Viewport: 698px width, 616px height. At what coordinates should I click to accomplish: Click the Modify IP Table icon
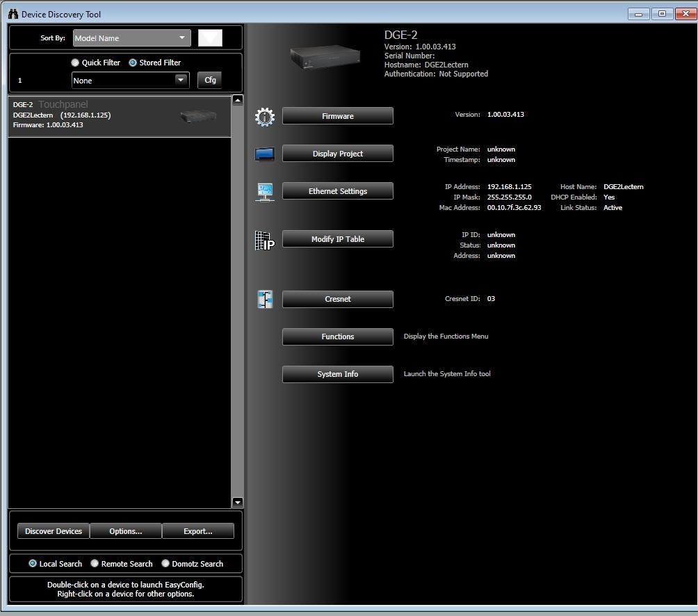click(x=265, y=241)
